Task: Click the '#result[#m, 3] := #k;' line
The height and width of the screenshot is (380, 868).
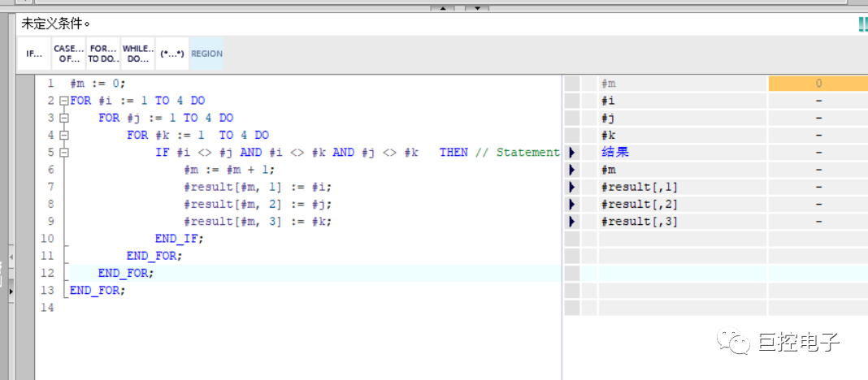Action: (258, 221)
